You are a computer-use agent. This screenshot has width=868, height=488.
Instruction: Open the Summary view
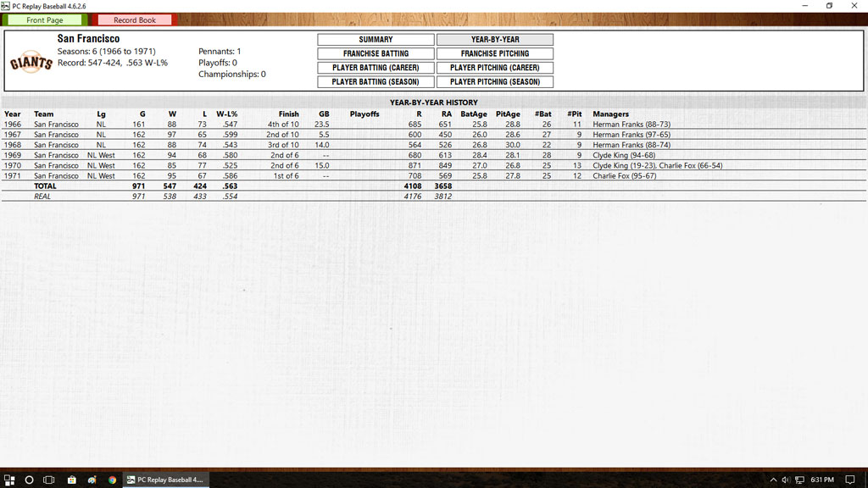376,40
